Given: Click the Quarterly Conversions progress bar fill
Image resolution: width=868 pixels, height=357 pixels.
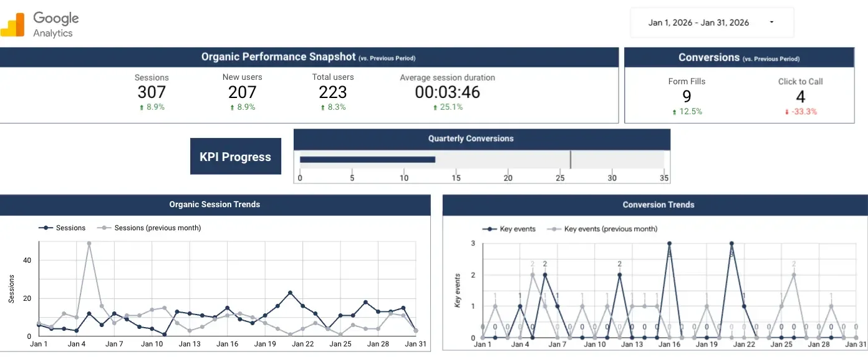Looking at the screenshot, I should [x=367, y=159].
